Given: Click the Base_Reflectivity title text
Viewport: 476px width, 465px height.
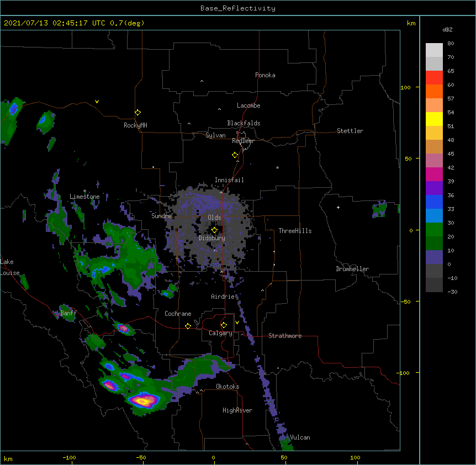Looking at the screenshot, I should pyautogui.click(x=238, y=8).
